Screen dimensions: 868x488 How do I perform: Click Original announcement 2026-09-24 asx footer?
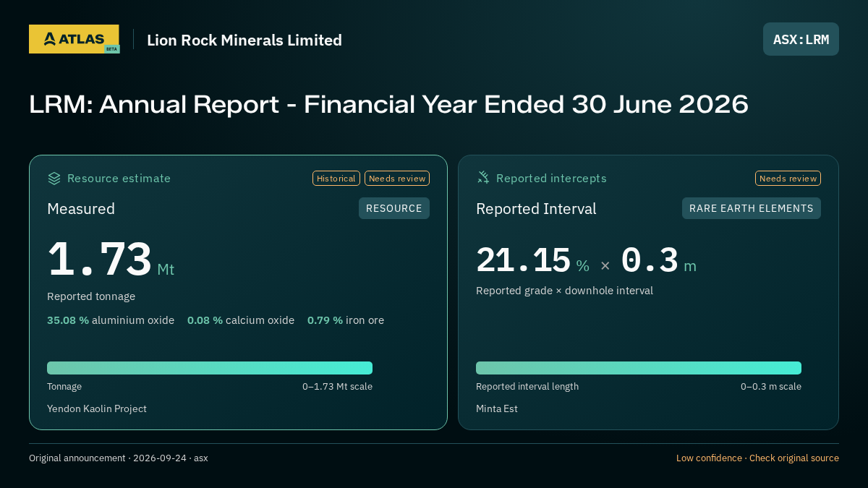click(119, 458)
